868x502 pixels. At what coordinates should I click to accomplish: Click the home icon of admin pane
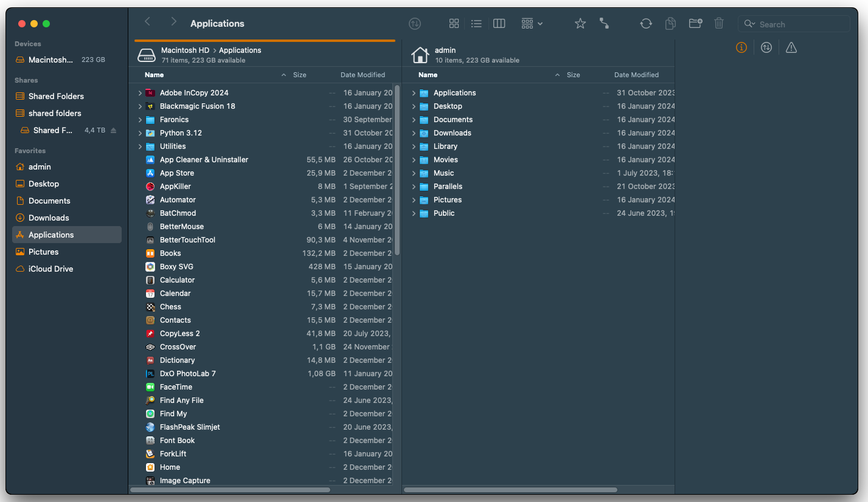(x=420, y=55)
